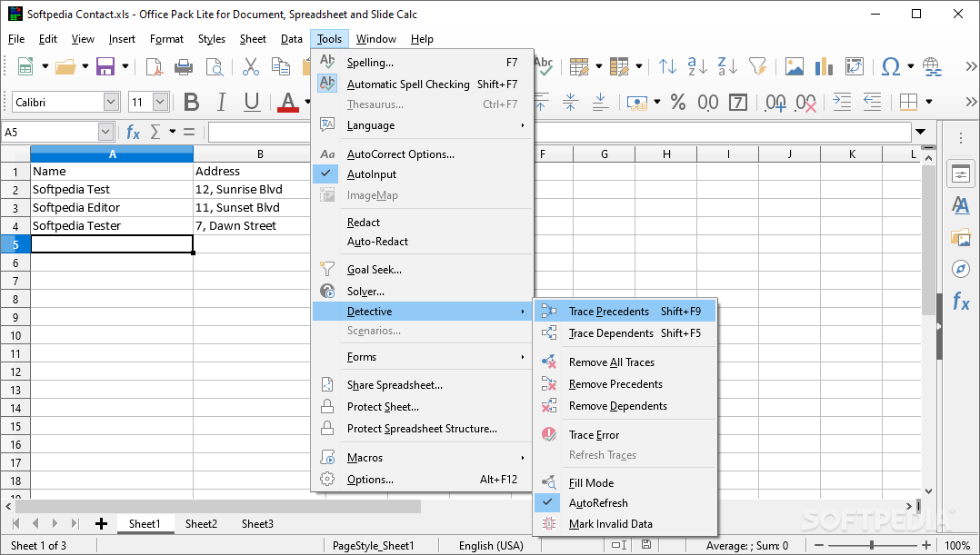This screenshot has width=980, height=555.
Task: Click the Print icon
Action: [x=184, y=66]
